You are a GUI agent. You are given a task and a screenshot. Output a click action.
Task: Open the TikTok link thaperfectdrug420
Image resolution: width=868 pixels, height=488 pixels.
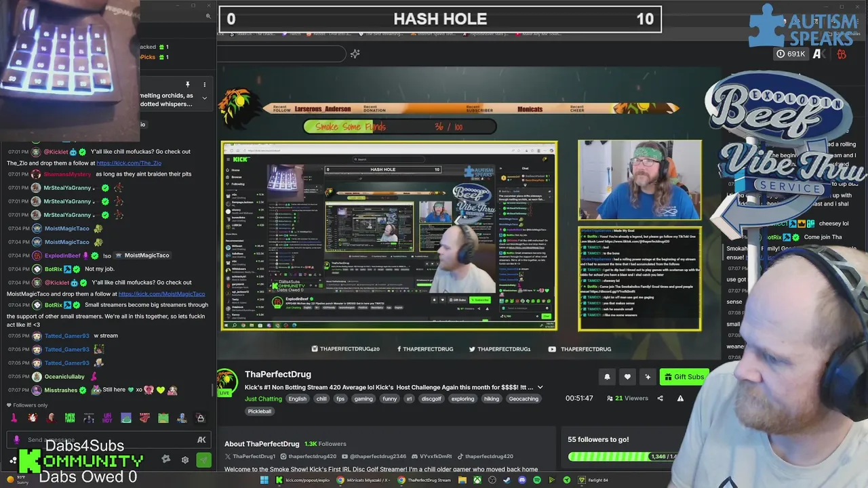(484, 456)
